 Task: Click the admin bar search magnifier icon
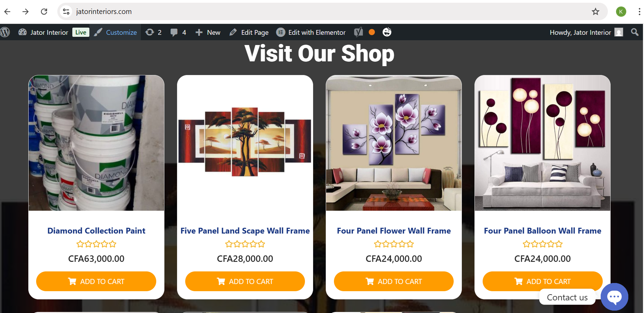[x=634, y=32]
